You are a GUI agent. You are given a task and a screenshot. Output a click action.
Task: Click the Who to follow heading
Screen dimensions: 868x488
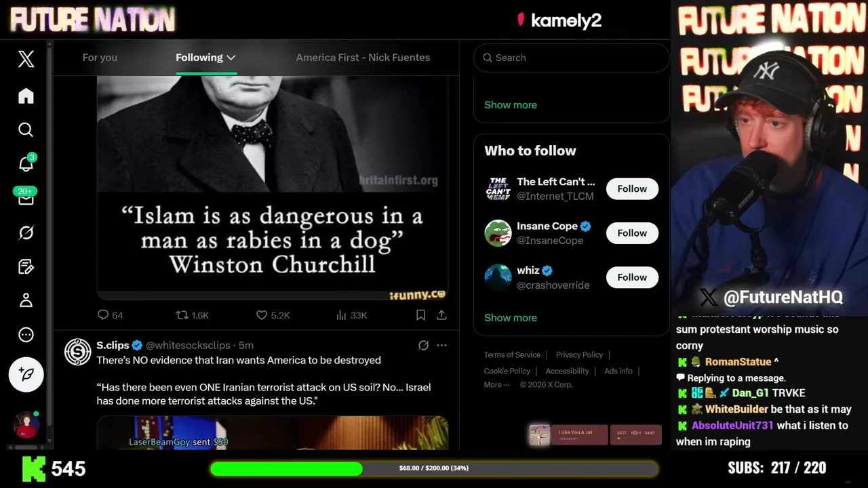point(530,151)
